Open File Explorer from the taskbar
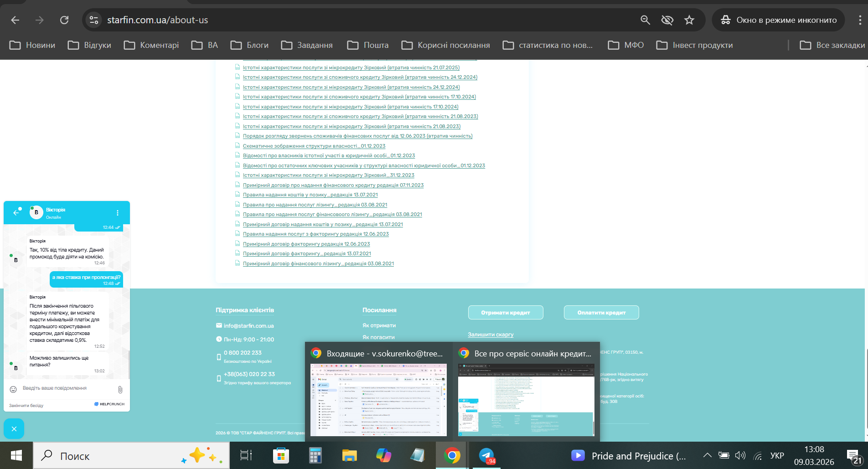 [349, 455]
